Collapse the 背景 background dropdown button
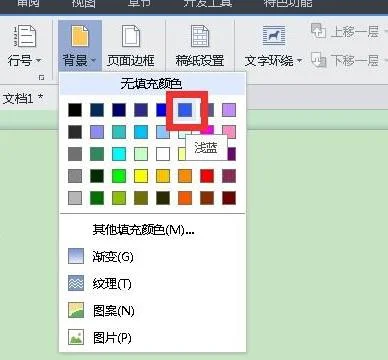Viewport: 388px width, 360px height. point(80,46)
